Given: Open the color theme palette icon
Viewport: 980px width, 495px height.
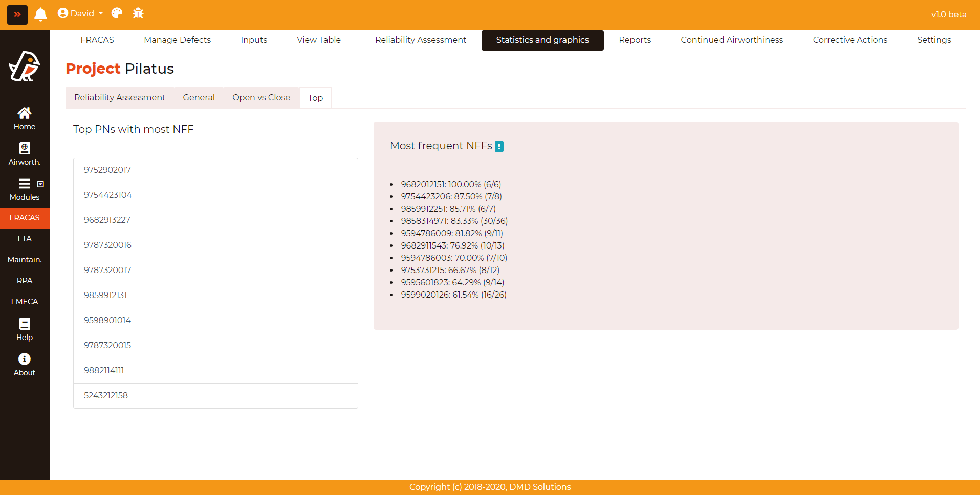Looking at the screenshot, I should pos(117,13).
